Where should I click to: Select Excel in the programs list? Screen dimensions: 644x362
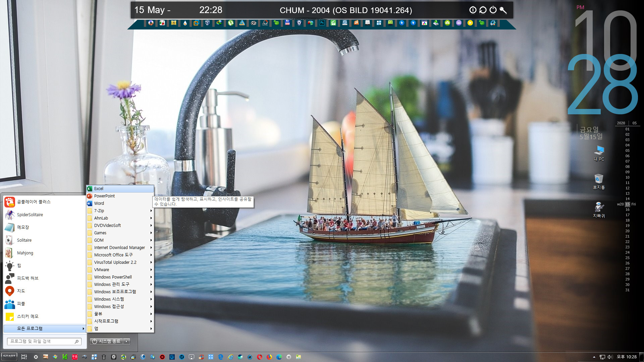click(x=120, y=189)
